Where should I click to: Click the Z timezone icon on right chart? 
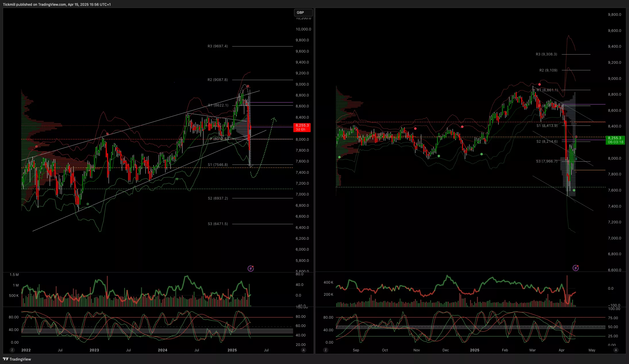tap(325, 350)
